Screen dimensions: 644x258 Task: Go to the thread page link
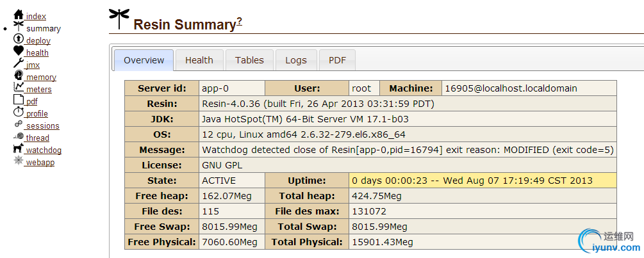point(38,138)
